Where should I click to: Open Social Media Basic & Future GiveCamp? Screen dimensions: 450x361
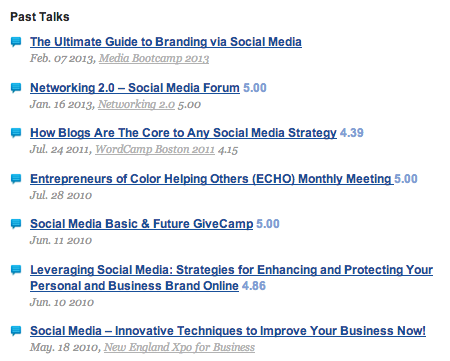tap(141, 224)
